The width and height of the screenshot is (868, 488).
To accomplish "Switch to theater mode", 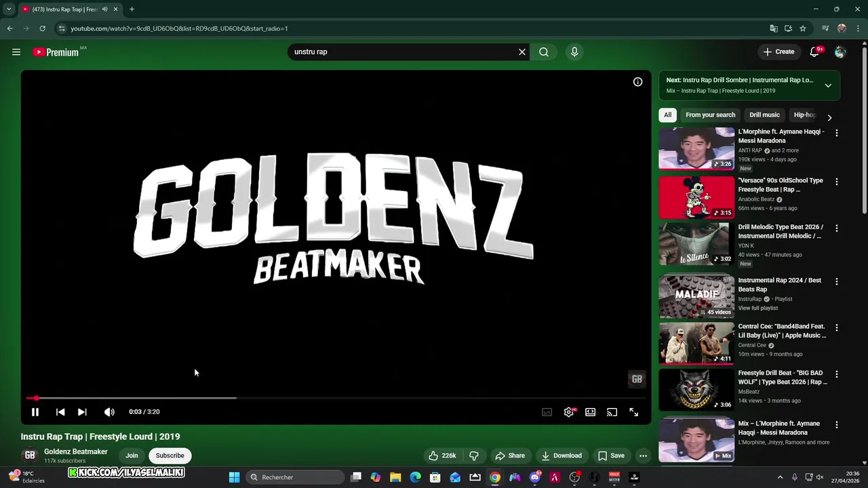I will (591, 412).
